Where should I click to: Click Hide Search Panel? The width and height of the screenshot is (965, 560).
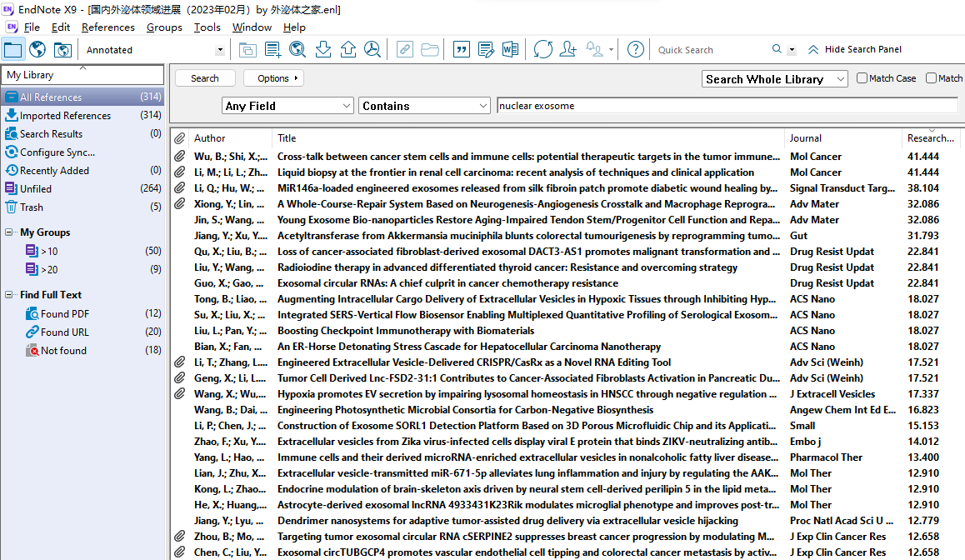click(855, 49)
